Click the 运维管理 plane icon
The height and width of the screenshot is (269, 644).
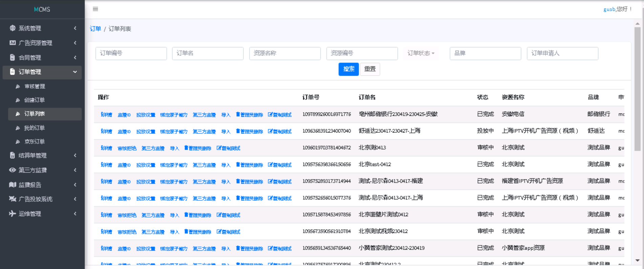pyautogui.click(x=13, y=214)
